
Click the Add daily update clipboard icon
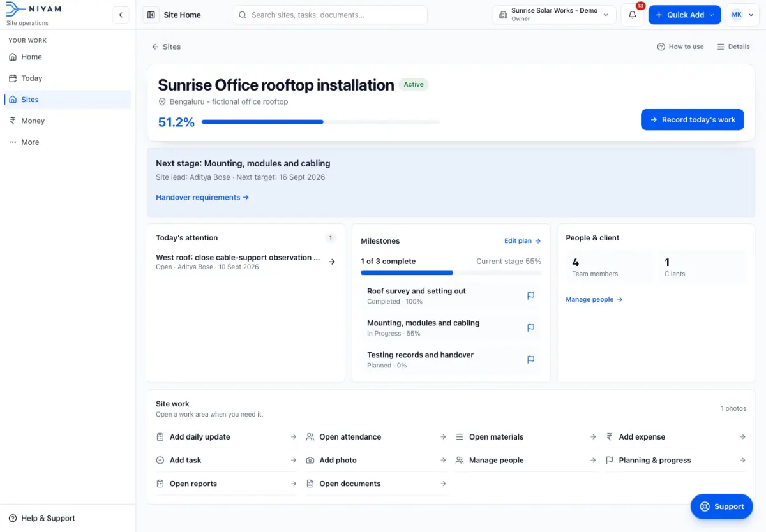pyautogui.click(x=160, y=437)
